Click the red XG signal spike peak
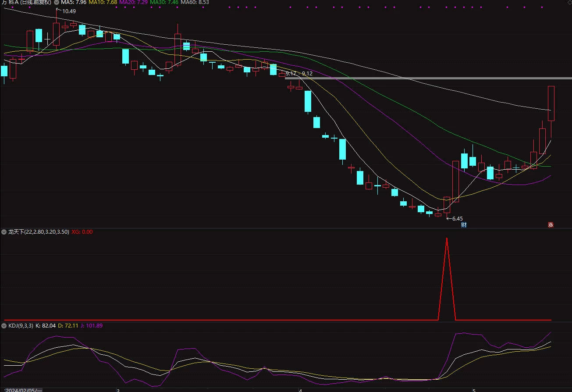Screen dimensions: 572x392 point(447,239)
